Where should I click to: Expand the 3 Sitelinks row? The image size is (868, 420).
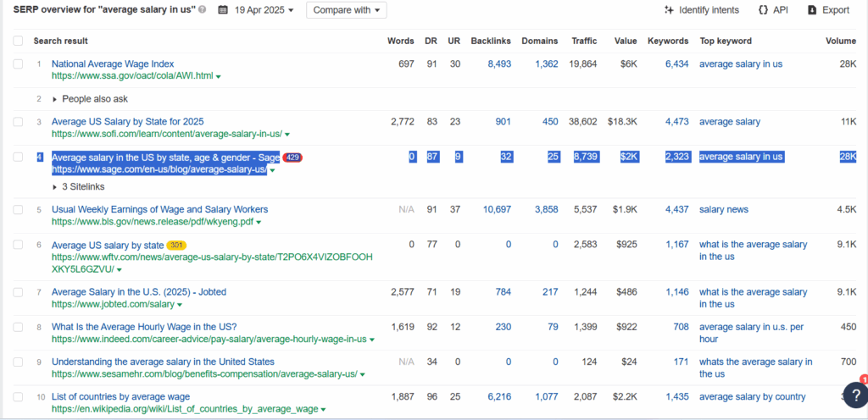click(78, 187)
